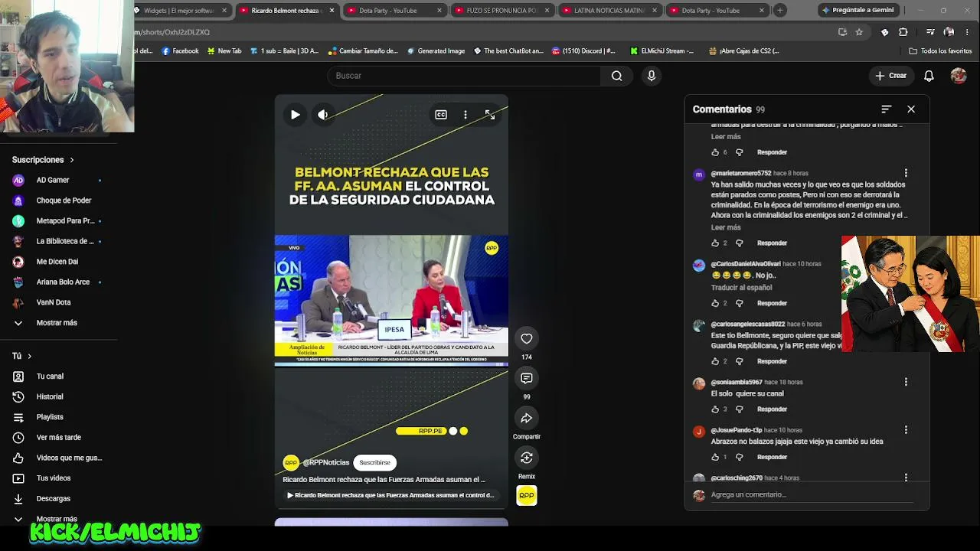Sort comments using the sort icon
Viewport: 980px width, 551px height.
pos(887,109)
